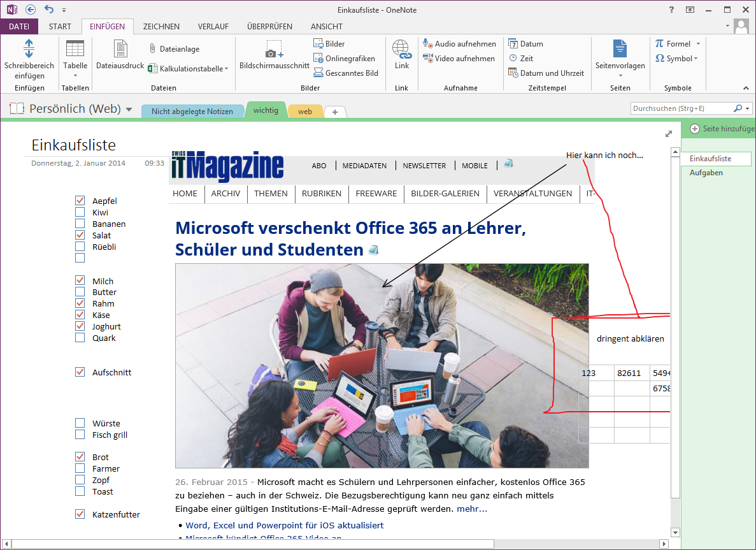Open the Persönlich (Web) notebook dropdown
Screen dimensions: 756x550
(x=129, y=109)
